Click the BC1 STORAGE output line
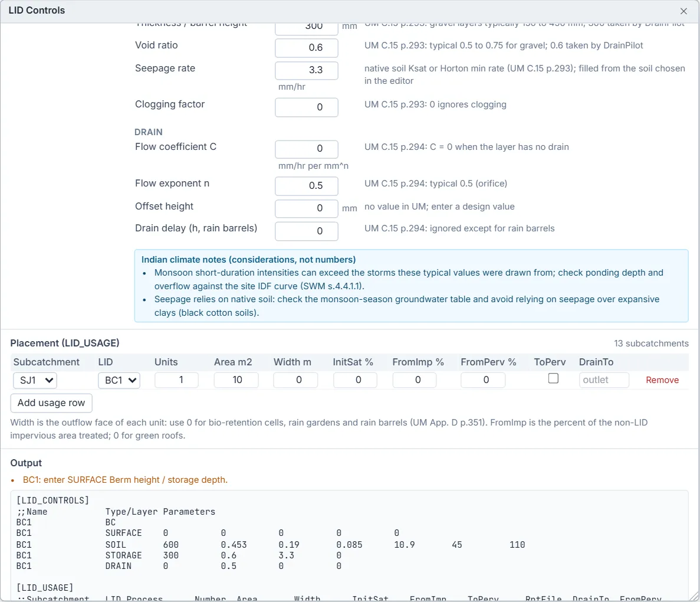The width and height of the screenshot is (700, 602). point(179,555)
